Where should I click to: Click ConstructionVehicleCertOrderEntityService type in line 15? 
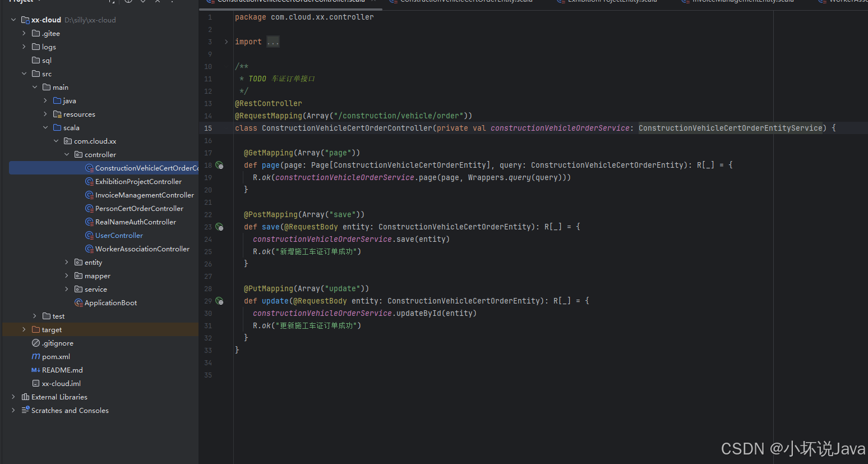[x=731, y=128]
